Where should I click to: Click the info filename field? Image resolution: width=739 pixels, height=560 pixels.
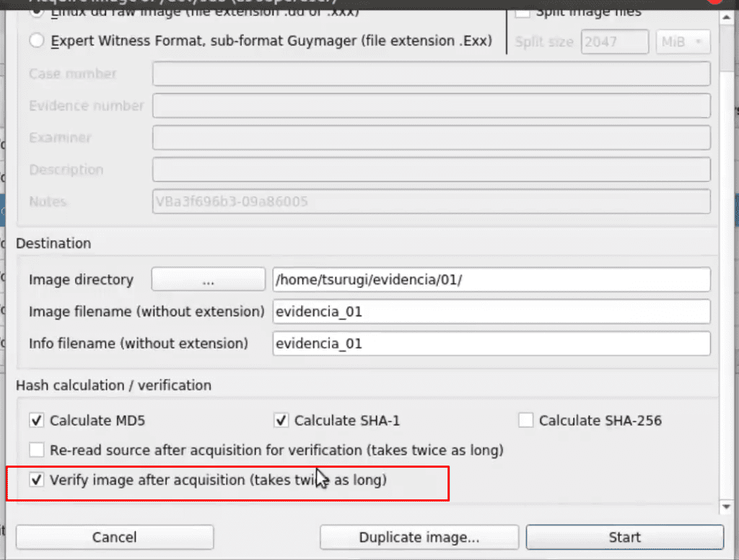click(x=491, y=344)
